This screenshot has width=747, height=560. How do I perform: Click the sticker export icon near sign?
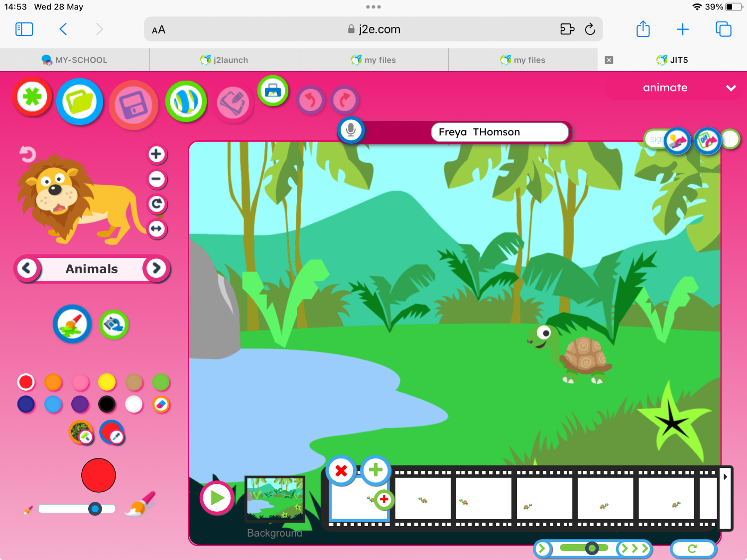click(677, 141)
